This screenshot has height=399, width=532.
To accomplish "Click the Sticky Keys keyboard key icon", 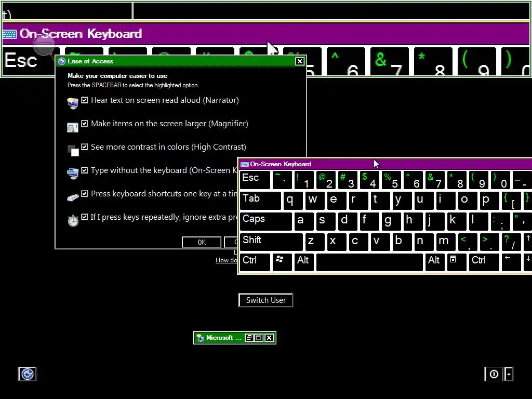I will (73, 197).
